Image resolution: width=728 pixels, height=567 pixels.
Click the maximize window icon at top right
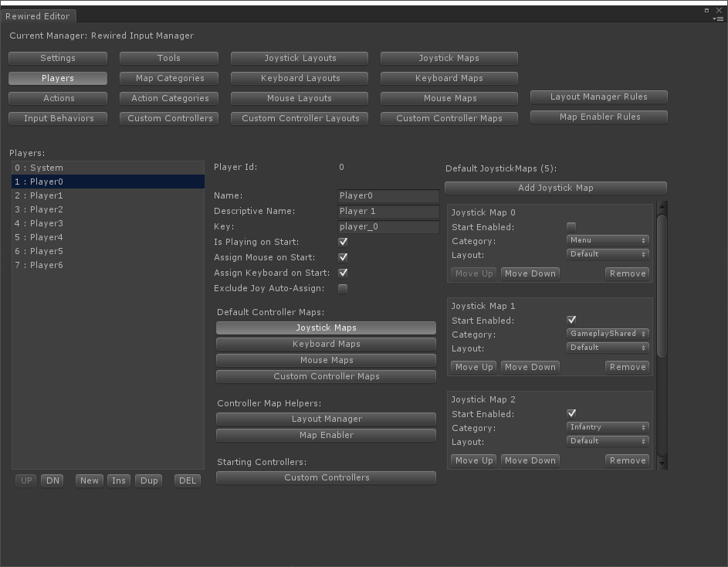[706, 10]
